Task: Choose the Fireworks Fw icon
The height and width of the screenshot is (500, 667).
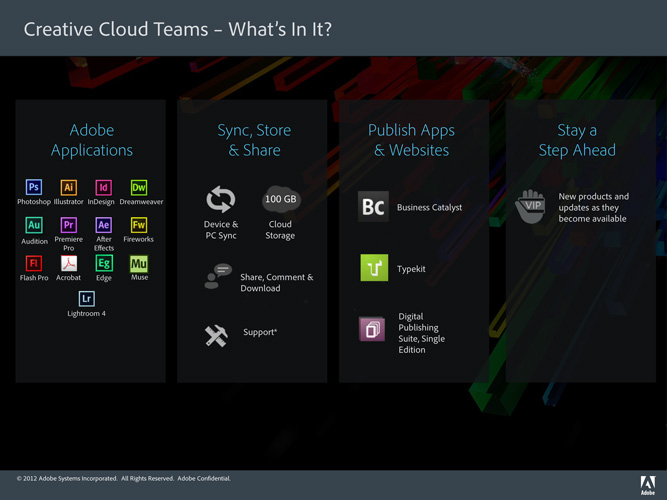Action: [139, 225]
